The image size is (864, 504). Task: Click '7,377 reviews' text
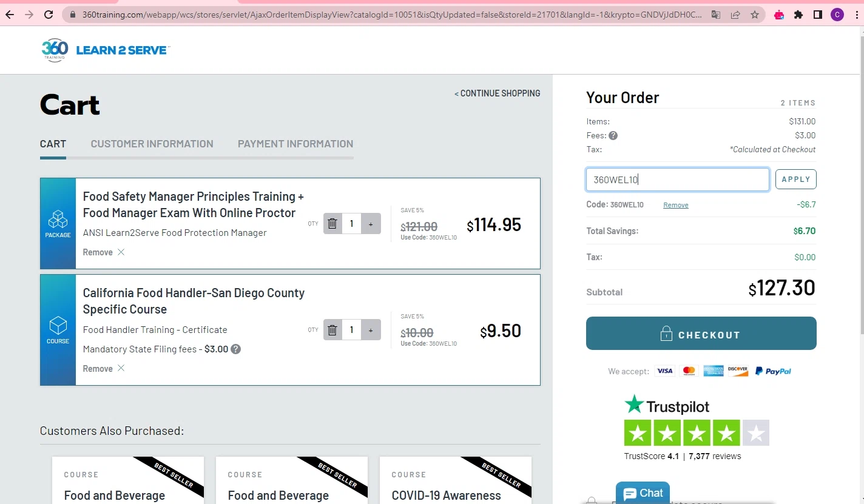(x=715, y=456)
